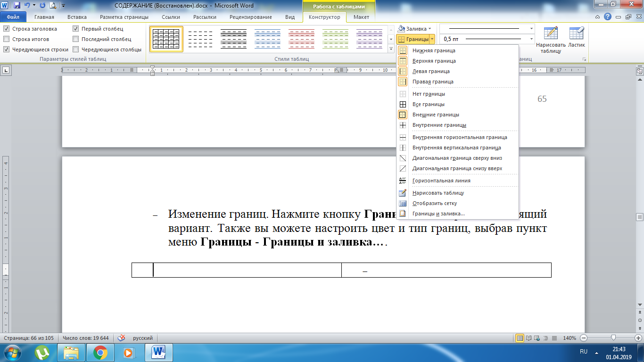Viewport: 644px width, 362px height.
Task: Zoom in with the plus button
Action: coord(639,338)
